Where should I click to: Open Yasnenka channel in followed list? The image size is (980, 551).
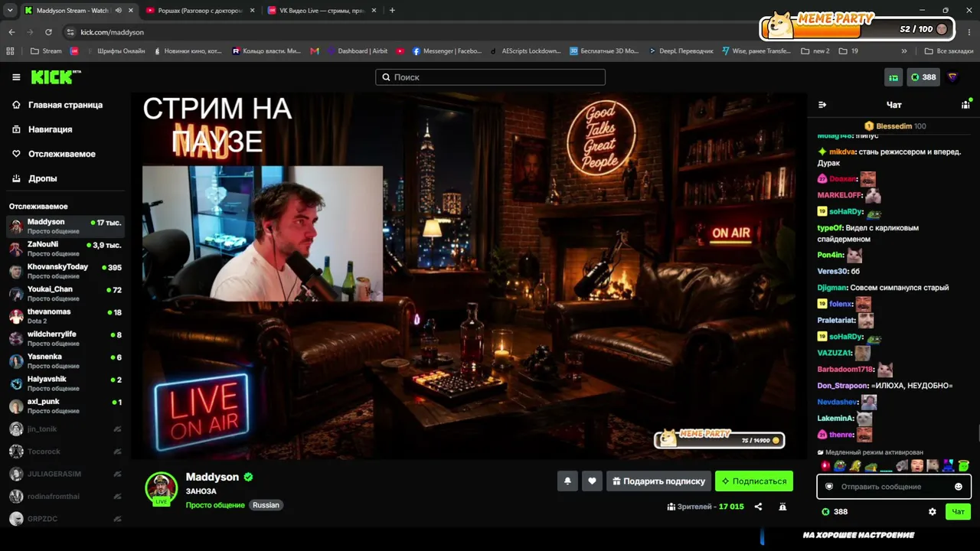[x=65, y=361]
